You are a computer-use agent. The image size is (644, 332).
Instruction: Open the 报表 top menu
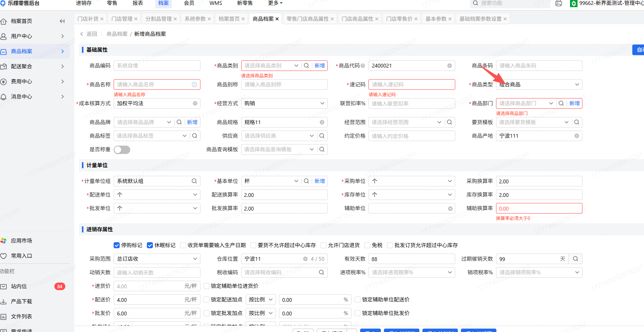click(x=138, y=3)
